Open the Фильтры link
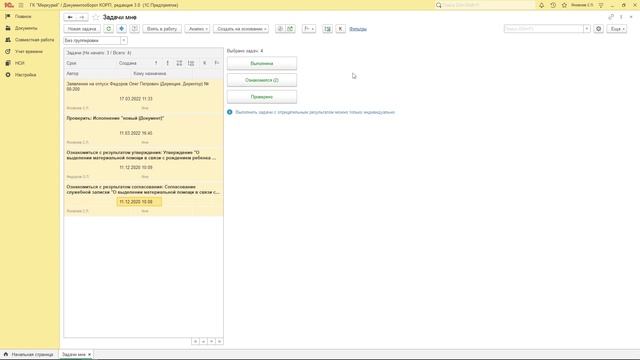The height and width of the screenshot is (360, 640). click(x=358, y=29)
